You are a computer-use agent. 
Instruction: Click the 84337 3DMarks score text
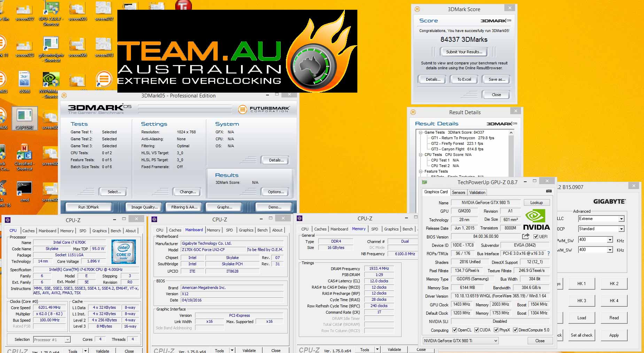pyautogui.click(x=464, y=39)
